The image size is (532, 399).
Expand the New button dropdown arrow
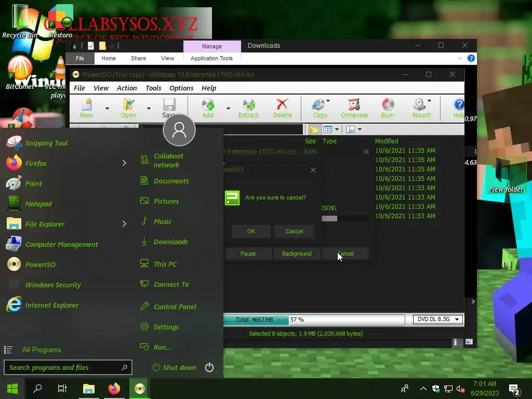tap(107, 109)
